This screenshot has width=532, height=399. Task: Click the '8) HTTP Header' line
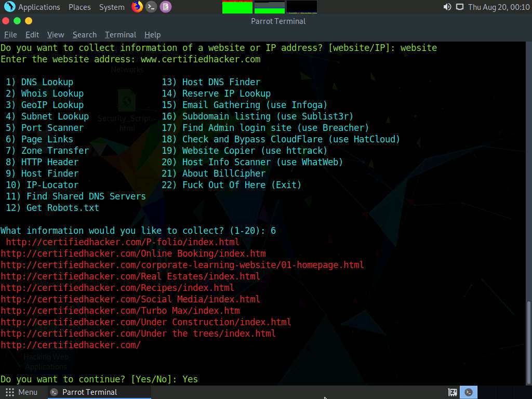(42, 162)
